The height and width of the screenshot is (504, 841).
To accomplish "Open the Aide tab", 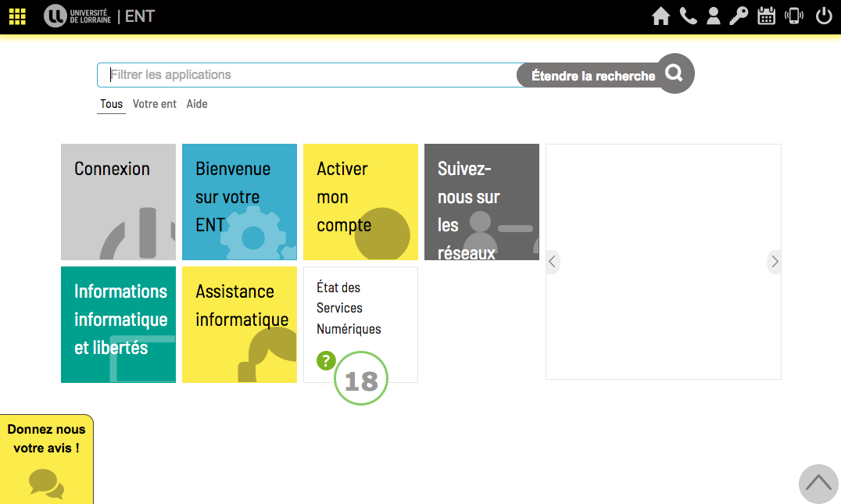I will point(197,104).
